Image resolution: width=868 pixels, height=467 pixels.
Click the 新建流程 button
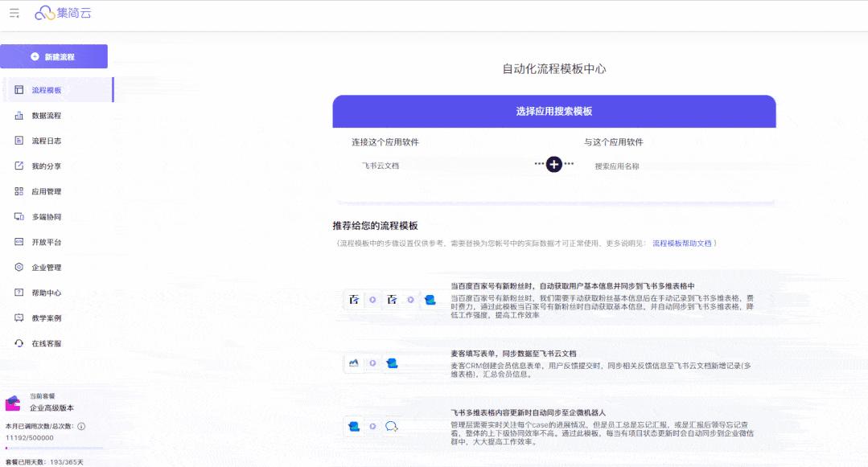pyautogui.click(x=55, y=56)
